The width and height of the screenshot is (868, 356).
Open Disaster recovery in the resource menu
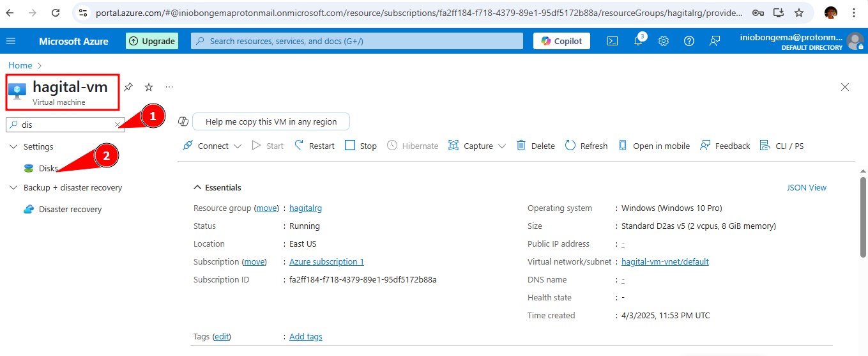70,209
